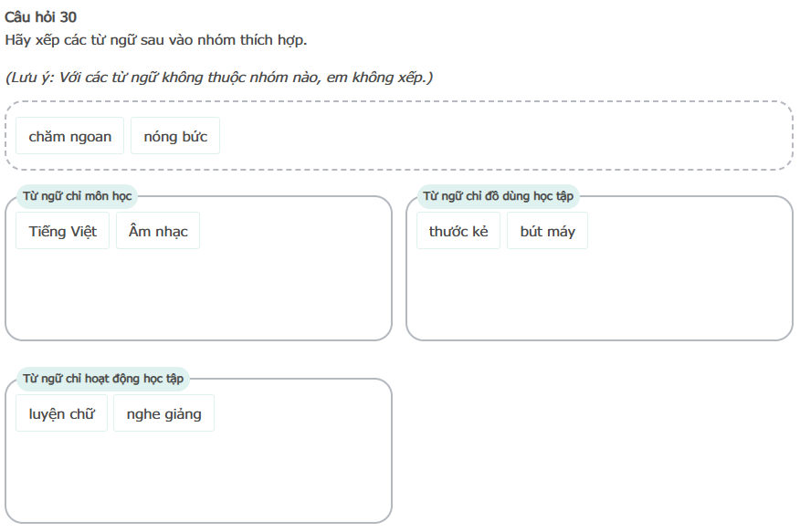Click the 'Từ ngữ chỉ đồ dùng học tập' label
Image resolution: width=800 pixels, height=532 pixels.
pyautogui.click(x=499, y=196)
